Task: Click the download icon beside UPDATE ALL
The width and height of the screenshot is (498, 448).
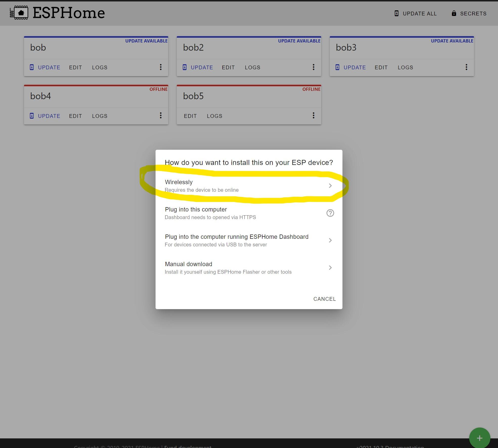Action: [x=397, y=13]
